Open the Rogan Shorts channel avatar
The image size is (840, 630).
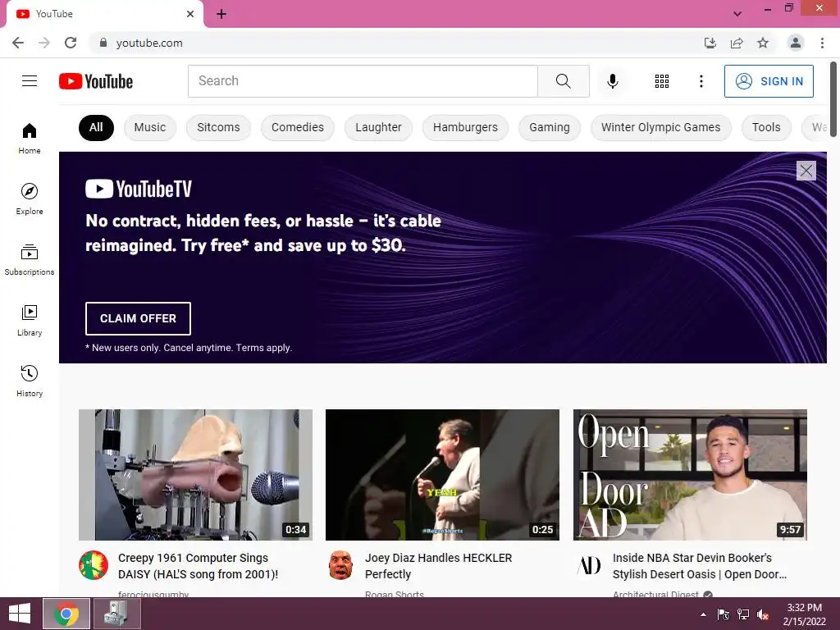pos(340,566)
